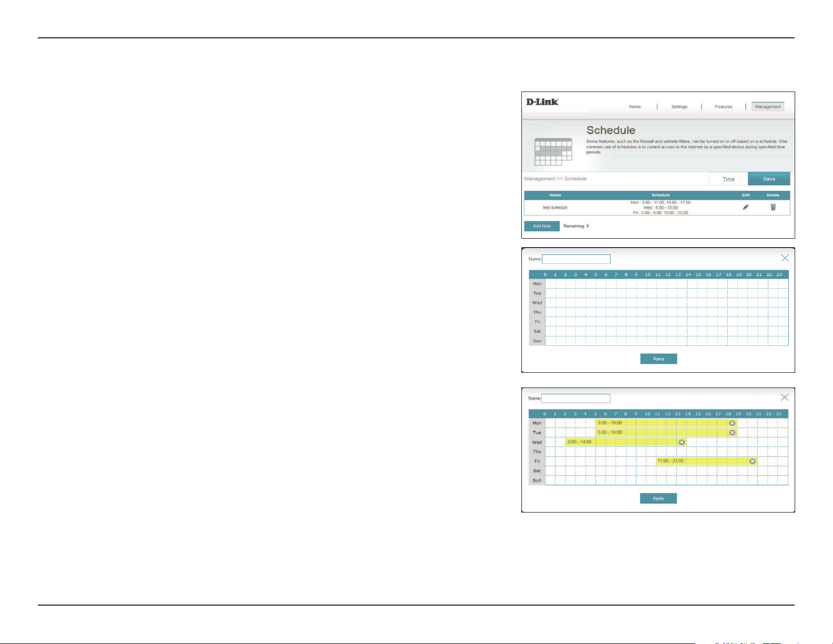The width and height of the screenshot is (833, 644).
Task: Click the Sat row label in empty grid
Action: coord(537,331)
